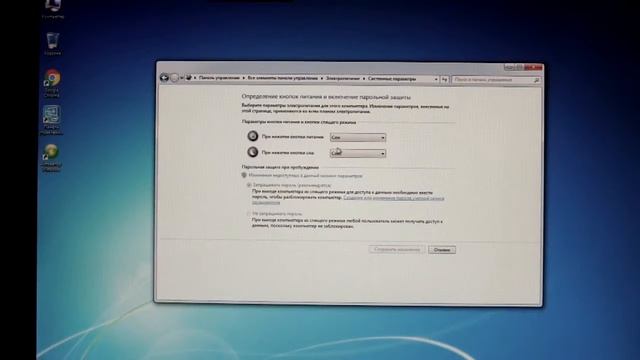Select Системные параметры breadcrumb item
This screenshot has width=640, height=360.
[x=392, y=78]
